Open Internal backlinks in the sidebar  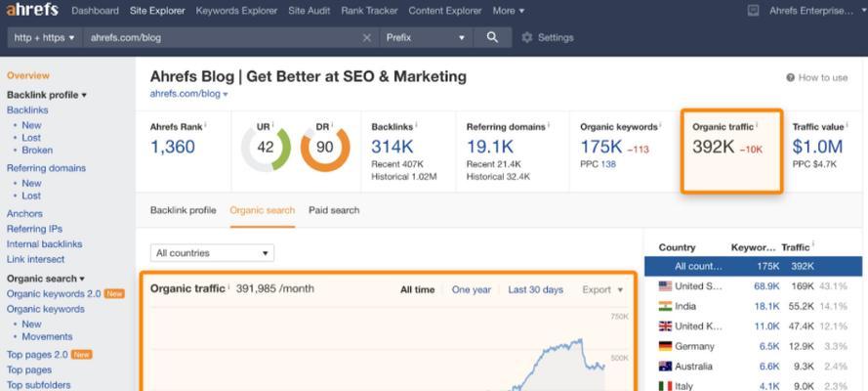44,244
